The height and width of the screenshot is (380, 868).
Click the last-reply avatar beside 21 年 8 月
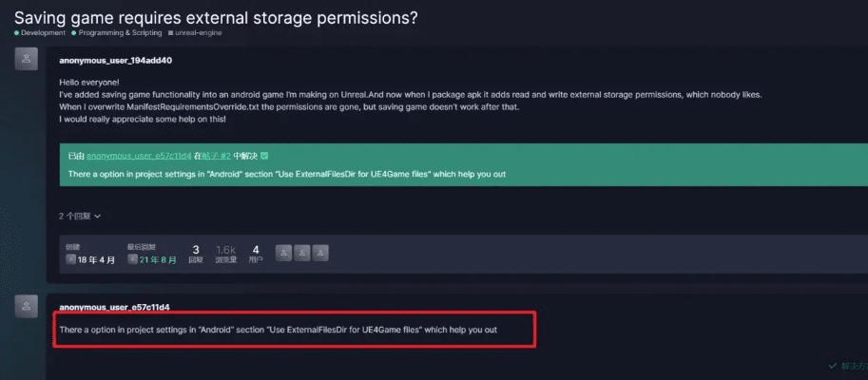(132, 258)
